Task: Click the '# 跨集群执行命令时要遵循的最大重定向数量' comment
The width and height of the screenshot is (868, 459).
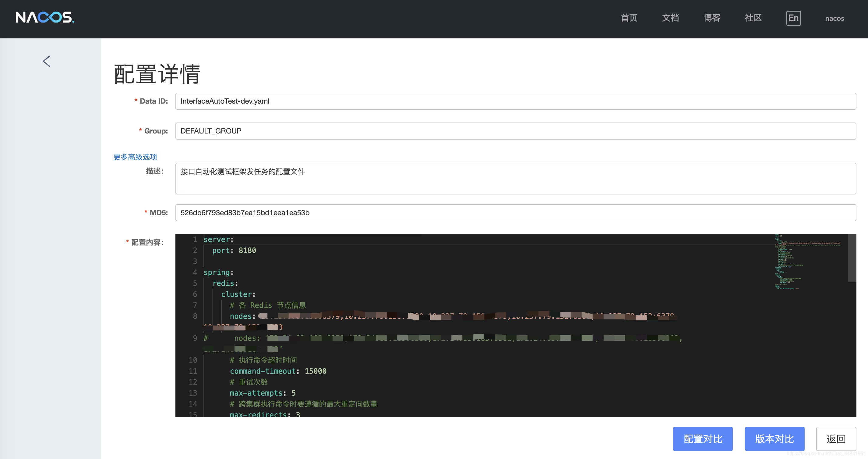Action: click(x=304, y=404)
